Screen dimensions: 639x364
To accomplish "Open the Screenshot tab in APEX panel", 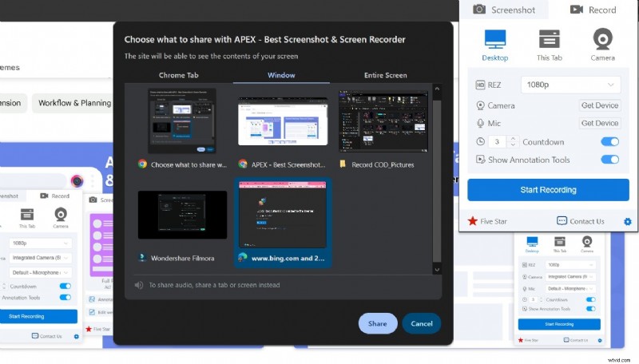I will click(503, 10).
